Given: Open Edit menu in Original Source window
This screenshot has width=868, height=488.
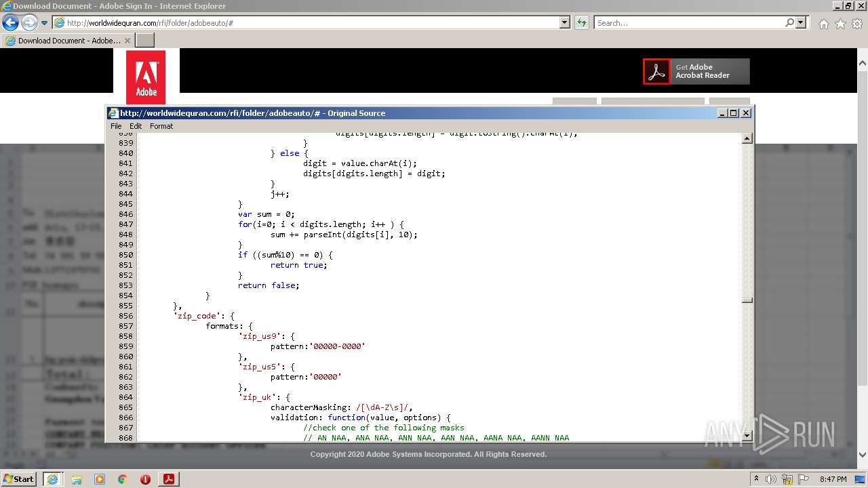Looking at the screenshot, I should (x=136, y=126).
